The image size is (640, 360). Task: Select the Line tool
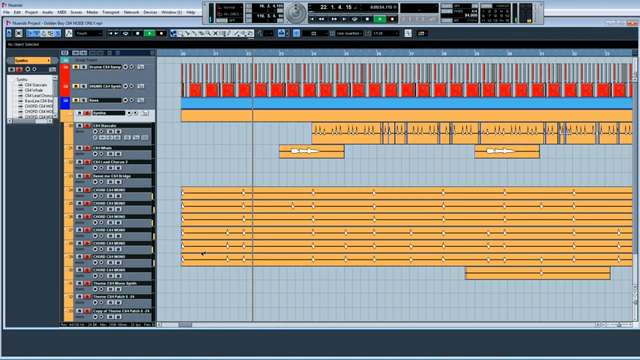pyautogui.click(x=236, y=33)
